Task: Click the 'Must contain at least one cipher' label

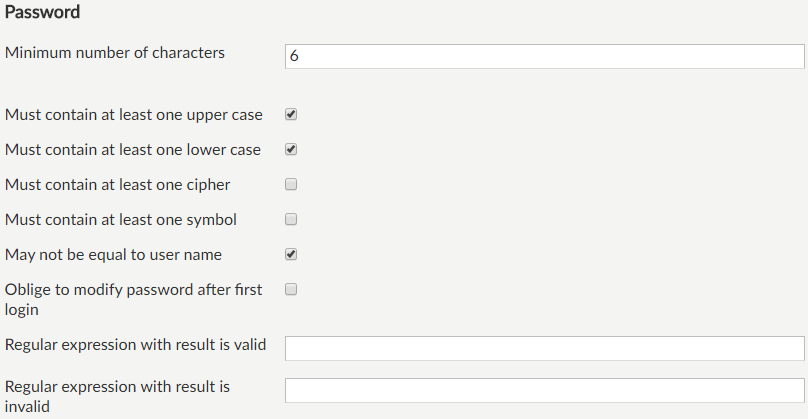Action: (x=118, y=185)
